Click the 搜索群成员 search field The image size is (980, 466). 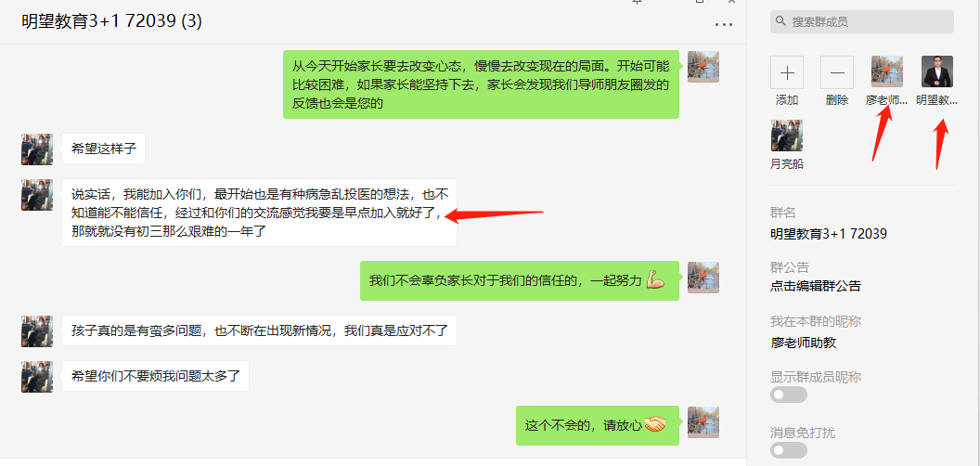click(x=862, y=21)
